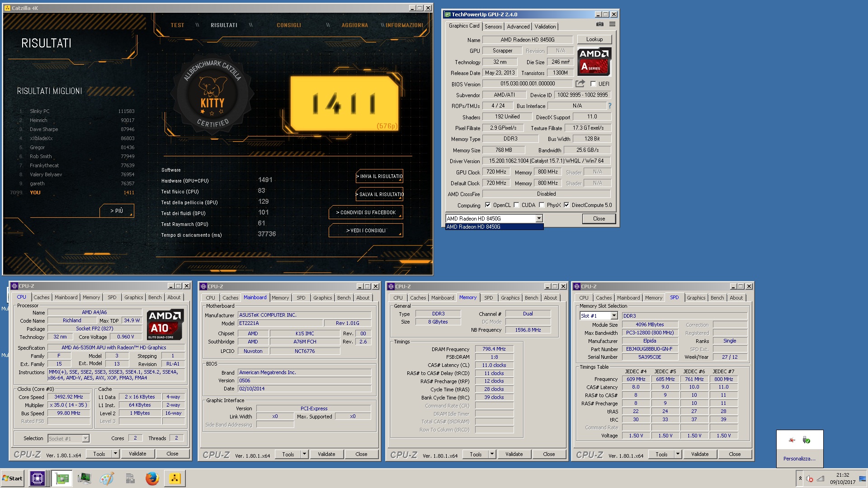Viewport: 868px width, 488px height.
Task: Open the GPU selection dropdown in GPU-Z
Action: tap(539, 219)
